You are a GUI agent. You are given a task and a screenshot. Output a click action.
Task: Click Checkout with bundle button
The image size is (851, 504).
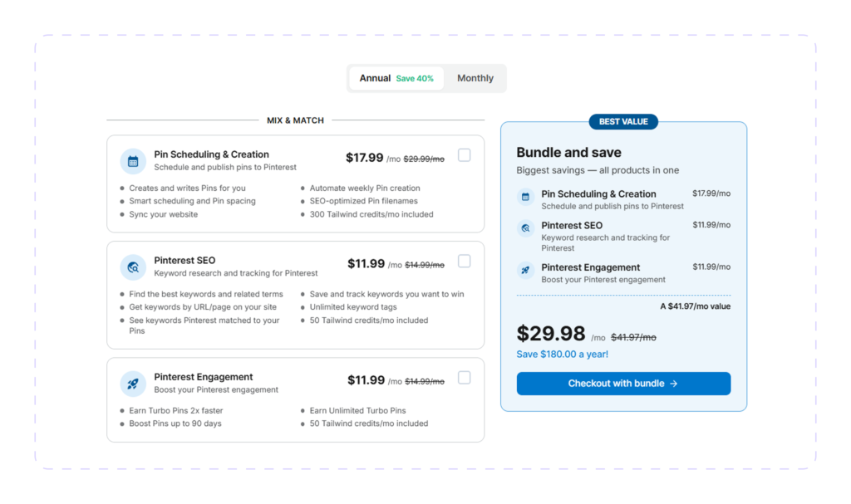tap(623, 384)
